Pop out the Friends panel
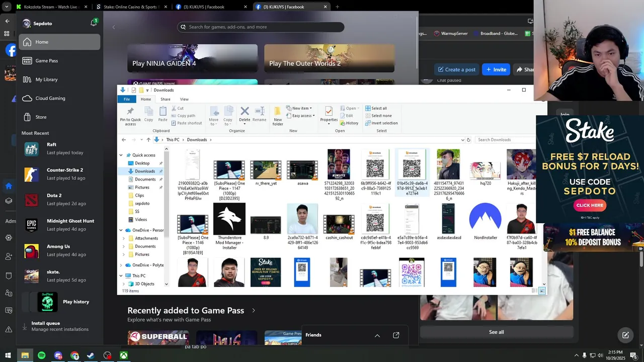 [396, 335]
